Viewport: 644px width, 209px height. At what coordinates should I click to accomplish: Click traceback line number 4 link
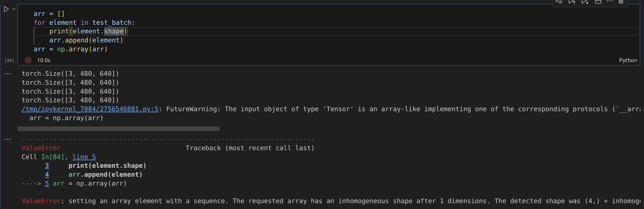pos(47,174)
